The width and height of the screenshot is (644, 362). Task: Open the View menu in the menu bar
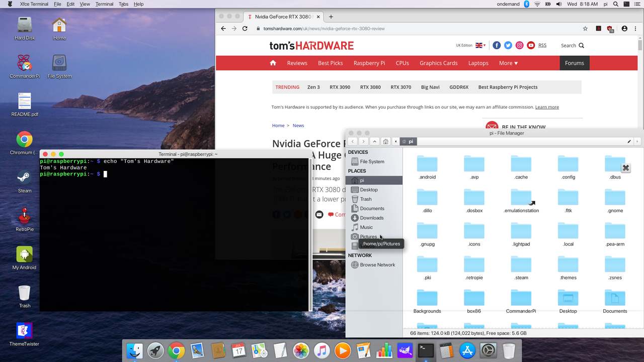coord(85,4)
